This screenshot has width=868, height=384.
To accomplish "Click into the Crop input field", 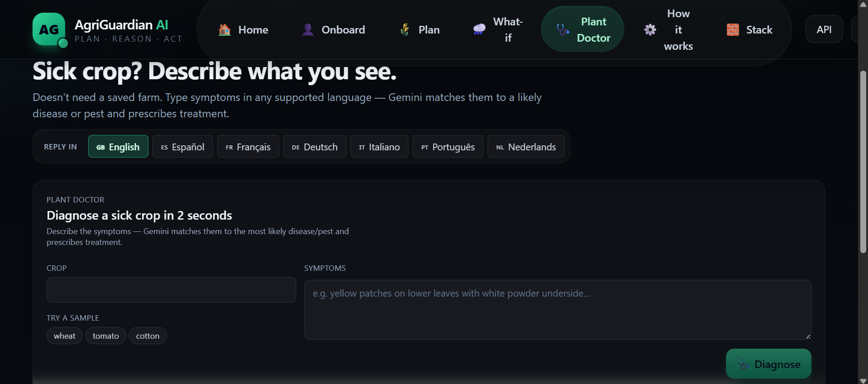I will (x=171, y=290).
